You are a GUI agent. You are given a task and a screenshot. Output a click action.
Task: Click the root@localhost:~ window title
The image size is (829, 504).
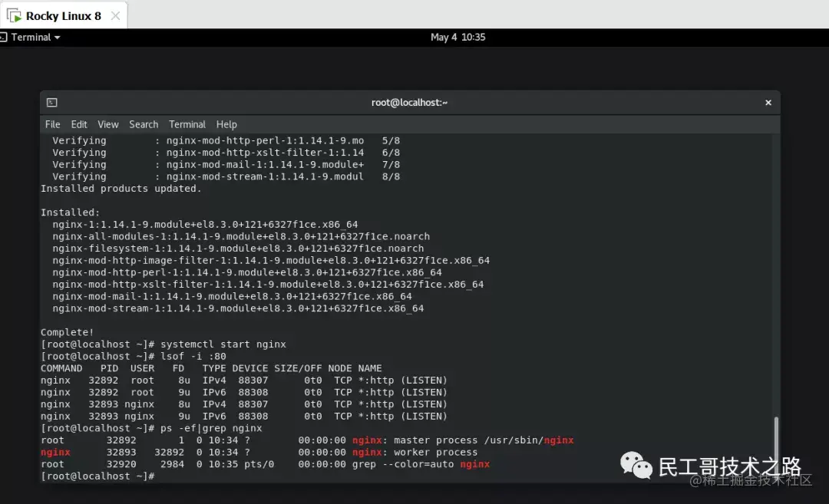pos(409,103)
